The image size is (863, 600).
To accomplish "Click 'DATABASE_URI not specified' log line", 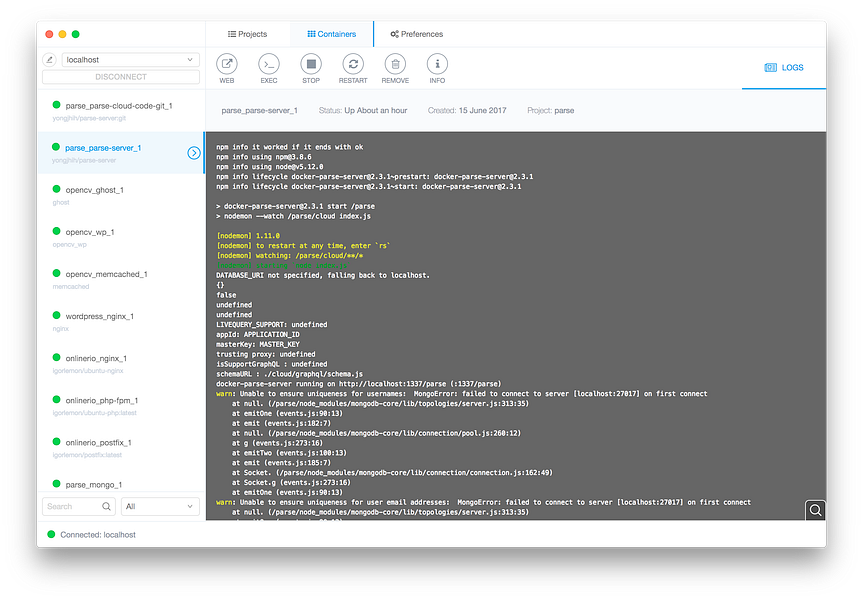I will tap(323, 275).
